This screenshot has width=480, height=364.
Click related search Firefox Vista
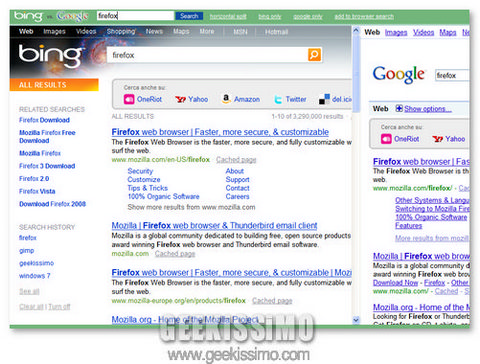37,191
